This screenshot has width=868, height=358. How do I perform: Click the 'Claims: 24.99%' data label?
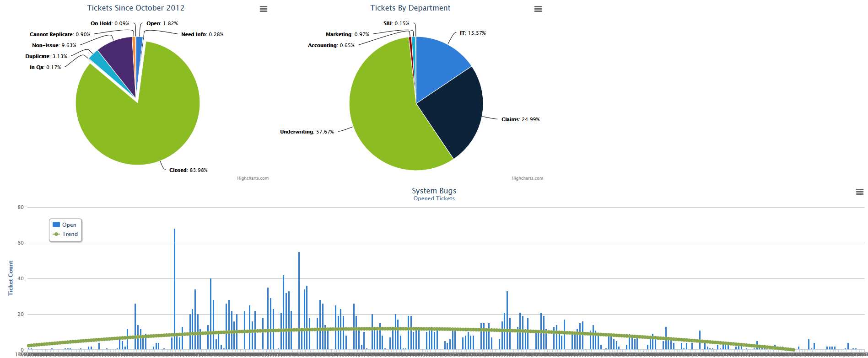pyautogui.click(x=520, y=119)
